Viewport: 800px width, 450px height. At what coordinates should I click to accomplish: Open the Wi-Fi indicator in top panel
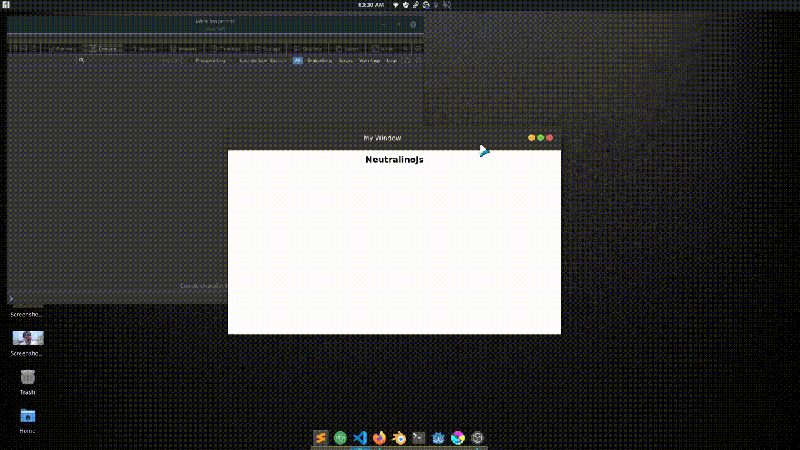[x=395, y=5]
